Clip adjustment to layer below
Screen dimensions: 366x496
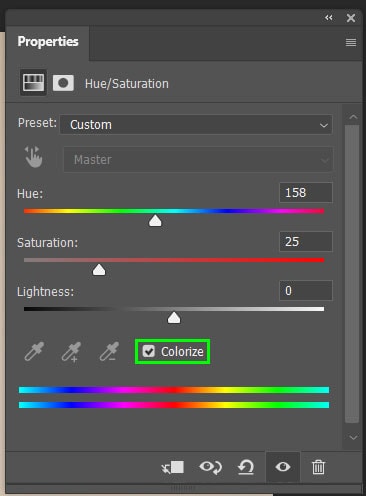pos(173,467)
